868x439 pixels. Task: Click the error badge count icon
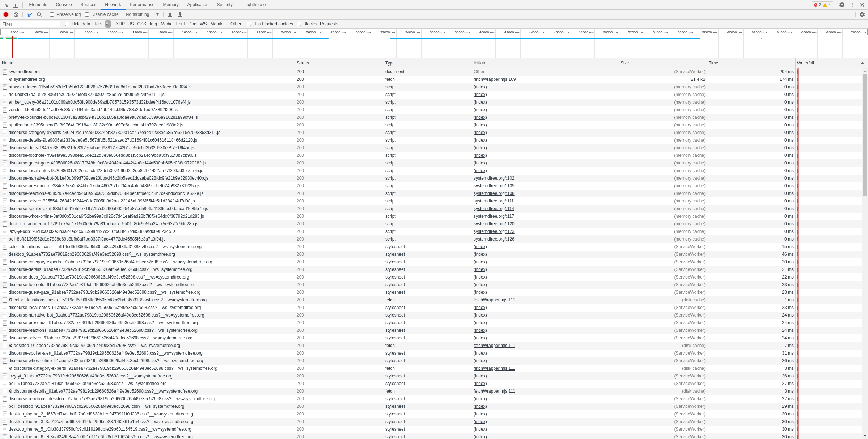pos(817,4)
